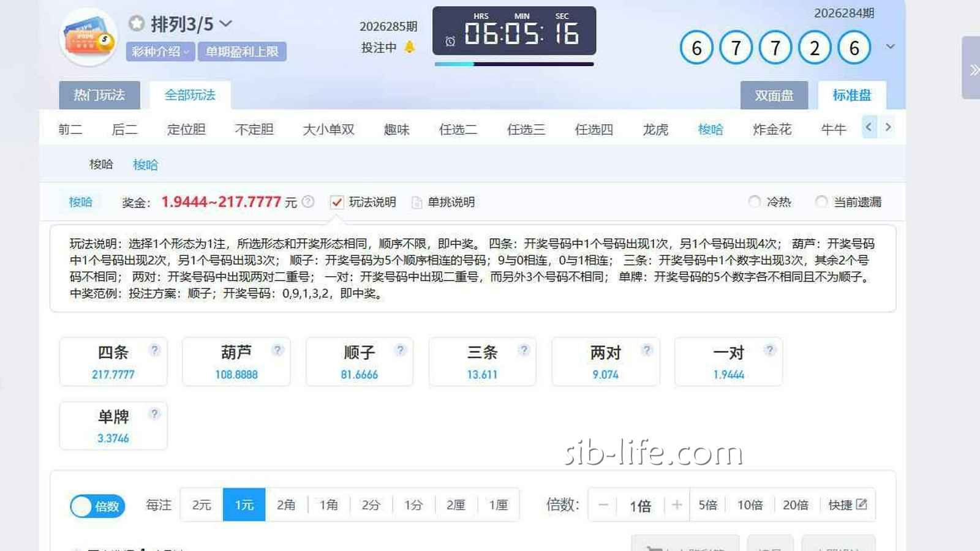Screen dimensions: 980x551
Task: Click the countdown progress bar
Action: (x=514, y=64)
